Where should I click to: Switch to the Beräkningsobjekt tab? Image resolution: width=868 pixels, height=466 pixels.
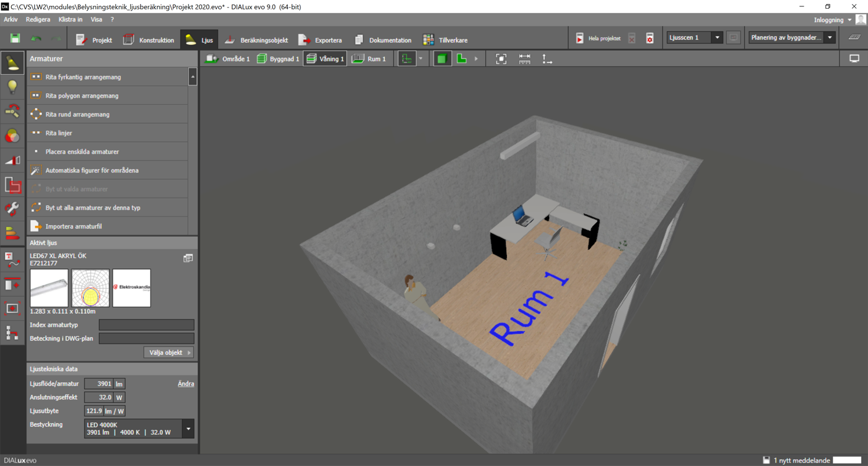point(256,40)
